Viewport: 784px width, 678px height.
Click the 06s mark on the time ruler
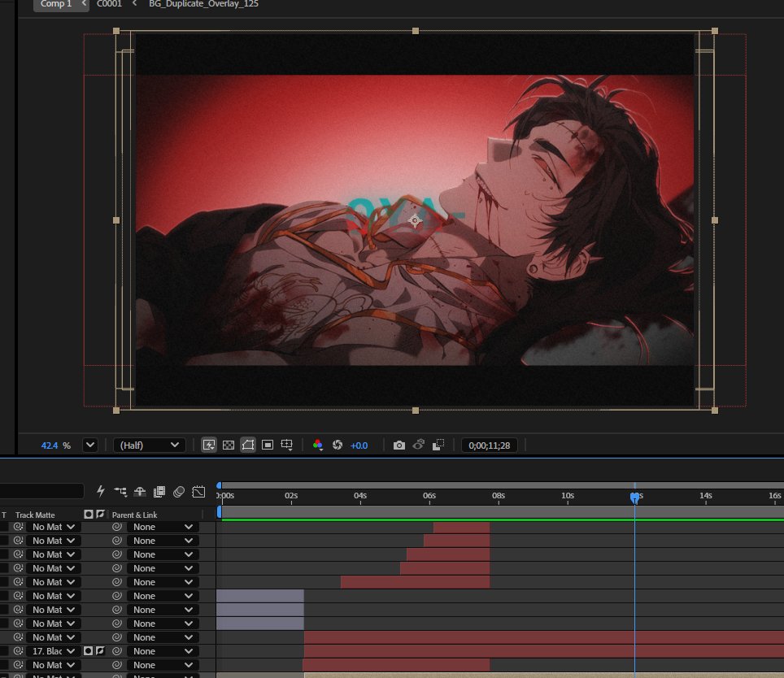429,496
